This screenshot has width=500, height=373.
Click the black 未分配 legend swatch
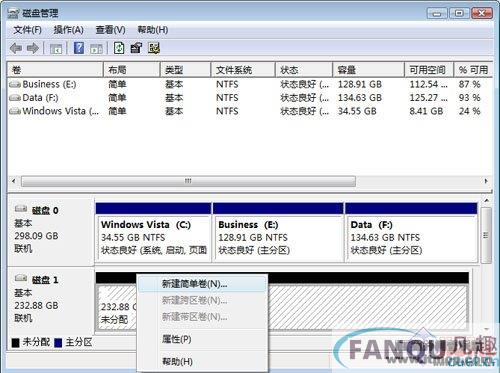pos(15,343)
